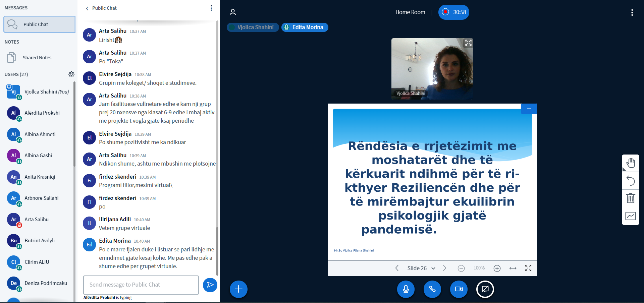This screenshot has height=303, width=644.
Task: Stop sharing your webcam
Action: (x=459, y=289)
